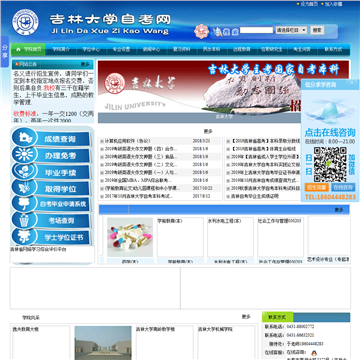Open 2019考研英语大作文押题（三）article
The width and height of the screenshot is (360, 360).
pyautogui.click(x=141, y=157)
